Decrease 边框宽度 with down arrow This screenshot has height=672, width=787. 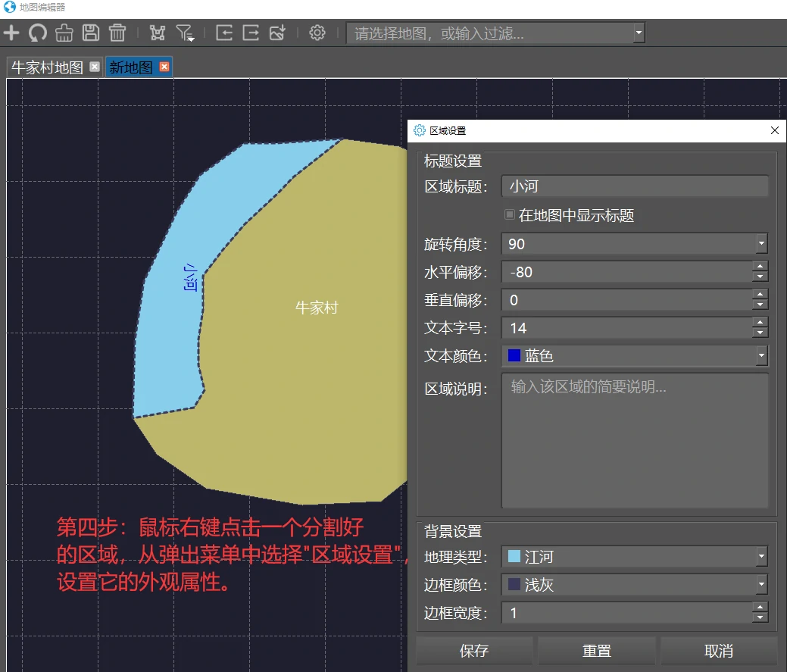[760, 617]
